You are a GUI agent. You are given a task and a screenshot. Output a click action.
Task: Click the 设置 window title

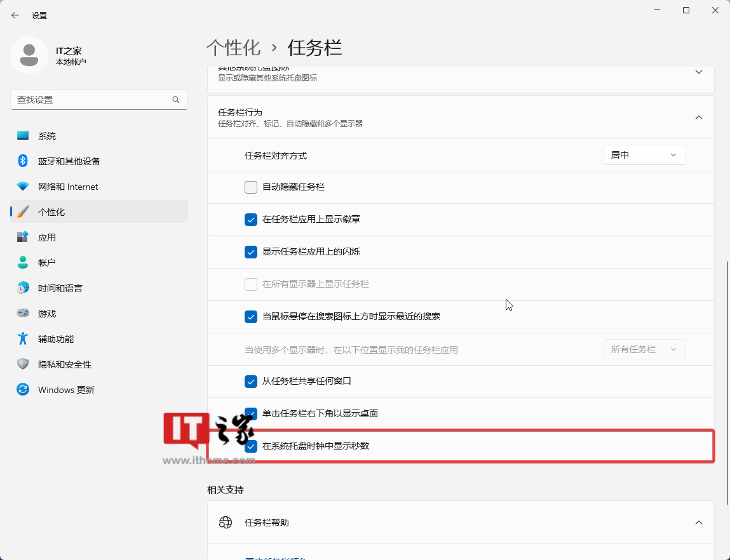point(39,15)
